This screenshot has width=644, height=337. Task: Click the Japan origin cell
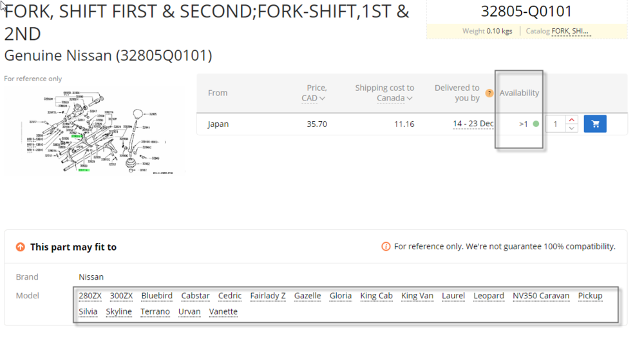(x=218, y=124)
